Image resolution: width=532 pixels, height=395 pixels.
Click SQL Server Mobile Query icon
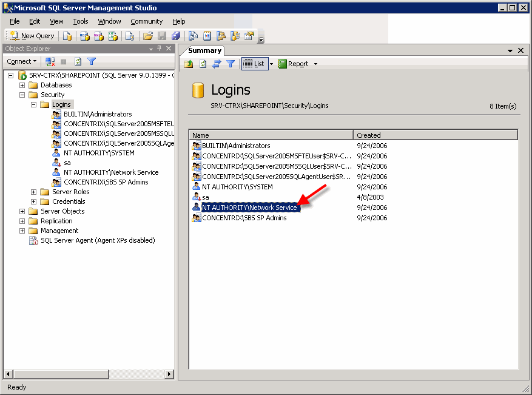pos(130,36)
